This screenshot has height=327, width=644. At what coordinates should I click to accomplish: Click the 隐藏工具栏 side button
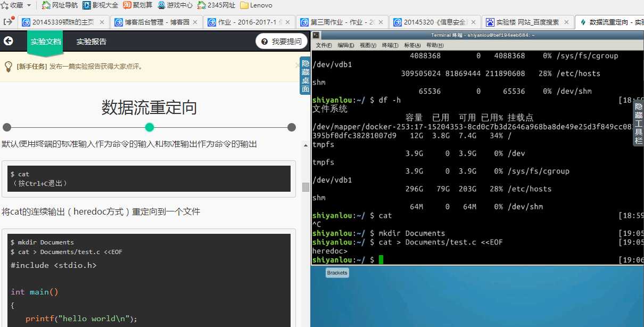click(x=639, y=124)
